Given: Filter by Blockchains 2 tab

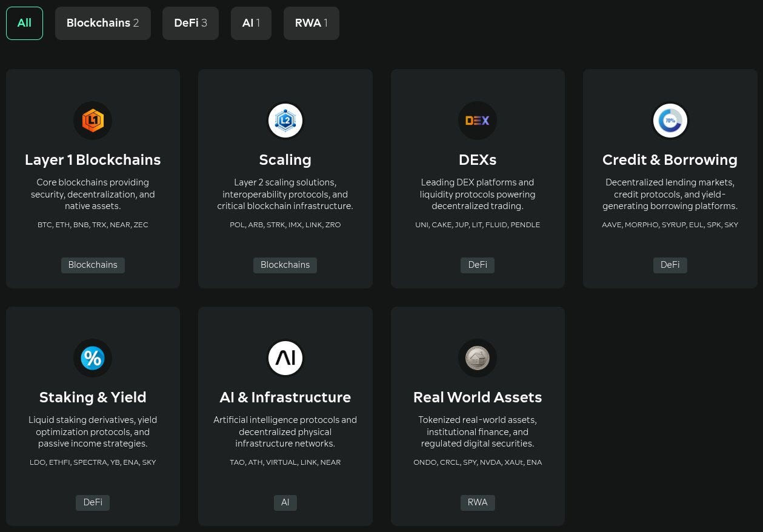Looking at the screenshot, I should click(103, 23).
